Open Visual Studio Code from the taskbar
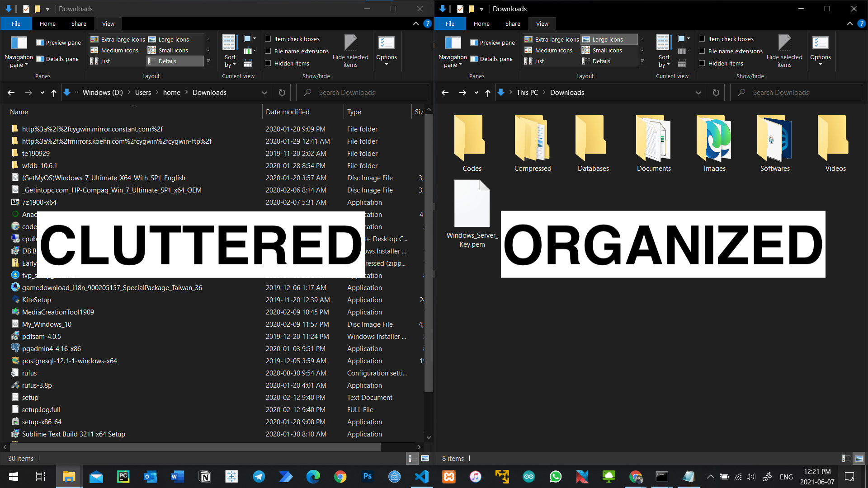Screen dimensions: 868x488 tap(421, 477)
